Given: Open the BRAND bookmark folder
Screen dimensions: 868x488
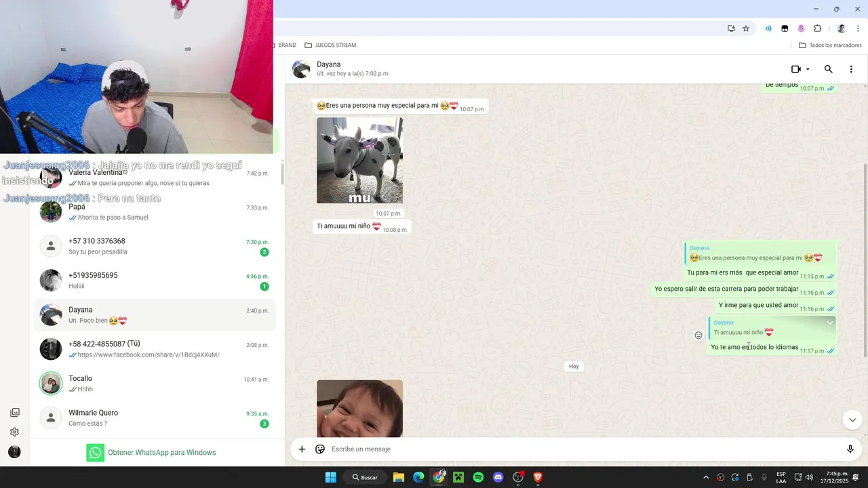Looking at the screenshot, I should click(x=285, y=45).
